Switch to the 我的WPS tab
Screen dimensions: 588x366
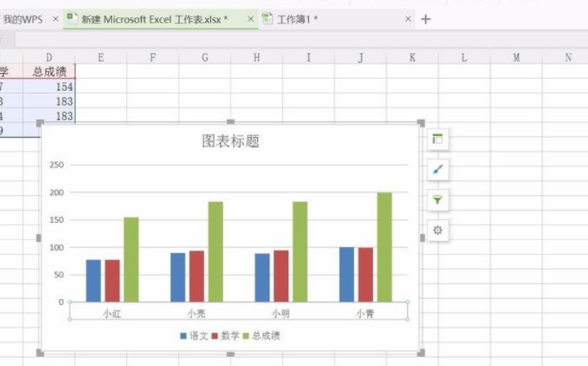[x=23, y=19]
